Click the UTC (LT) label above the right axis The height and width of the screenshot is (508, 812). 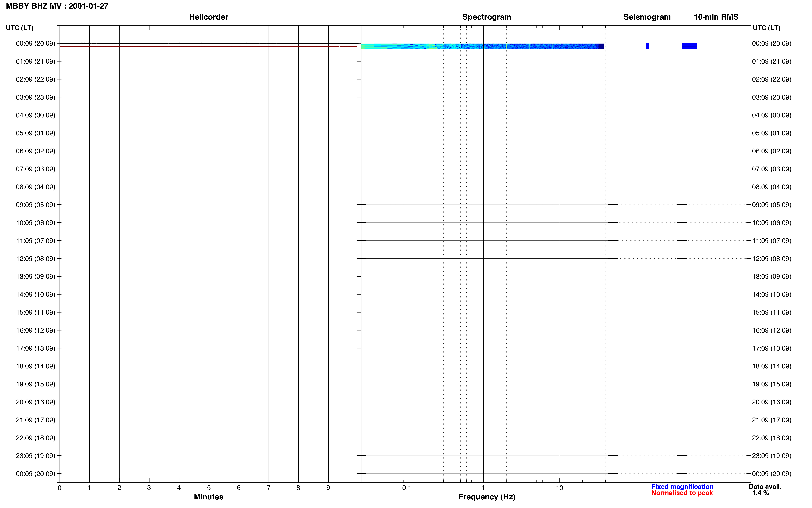click(x=766, y=28)
